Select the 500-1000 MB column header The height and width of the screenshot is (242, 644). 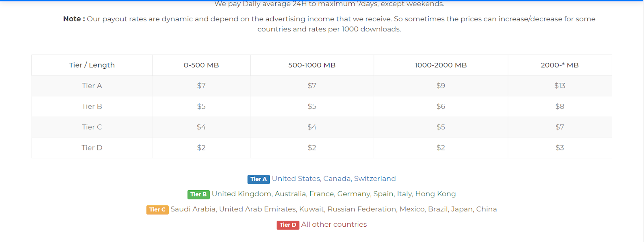(312, 65)
